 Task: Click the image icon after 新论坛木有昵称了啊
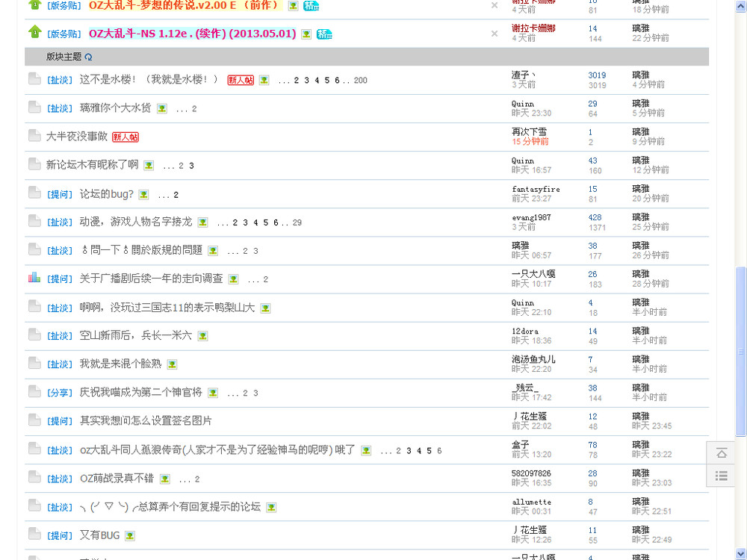coord(149,165)
